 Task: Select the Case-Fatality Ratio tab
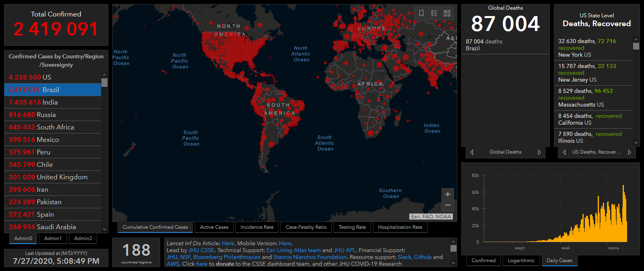306,227
